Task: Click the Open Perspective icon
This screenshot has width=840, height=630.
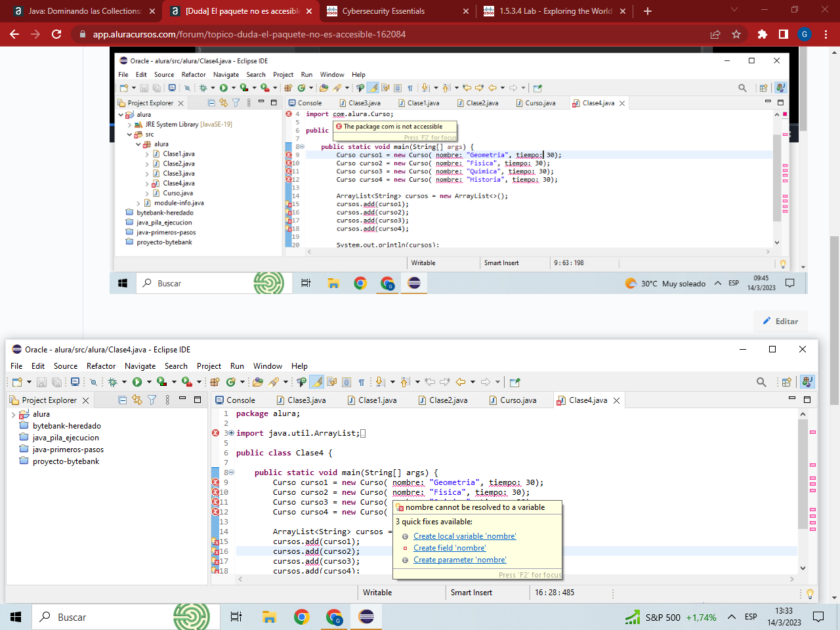Action: tap(786, 382)
